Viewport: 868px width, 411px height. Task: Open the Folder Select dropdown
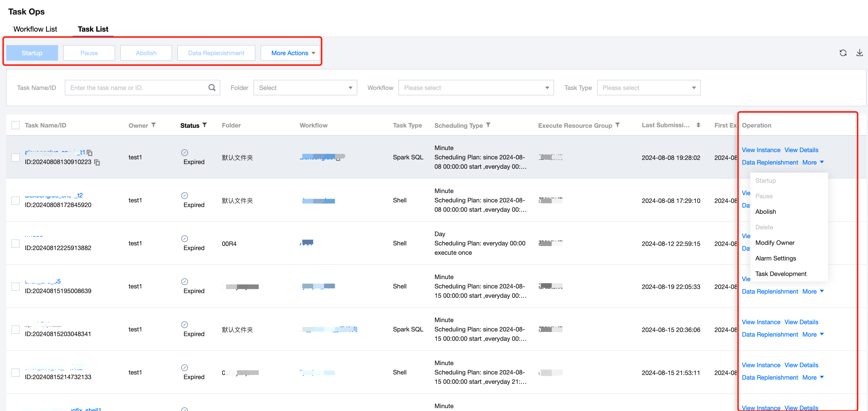(305, 88)
